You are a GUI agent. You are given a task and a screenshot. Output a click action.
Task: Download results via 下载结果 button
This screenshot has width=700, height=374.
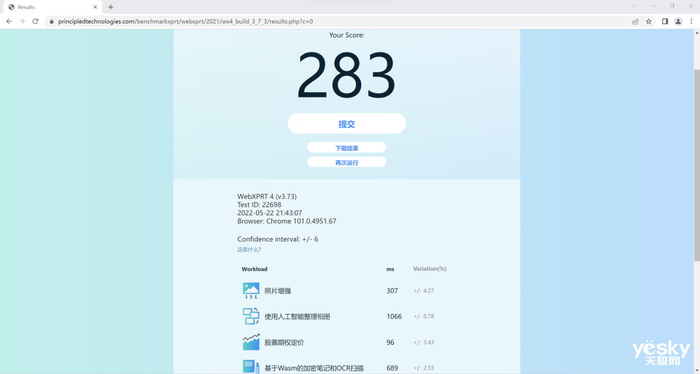click(x=346, y=148)
